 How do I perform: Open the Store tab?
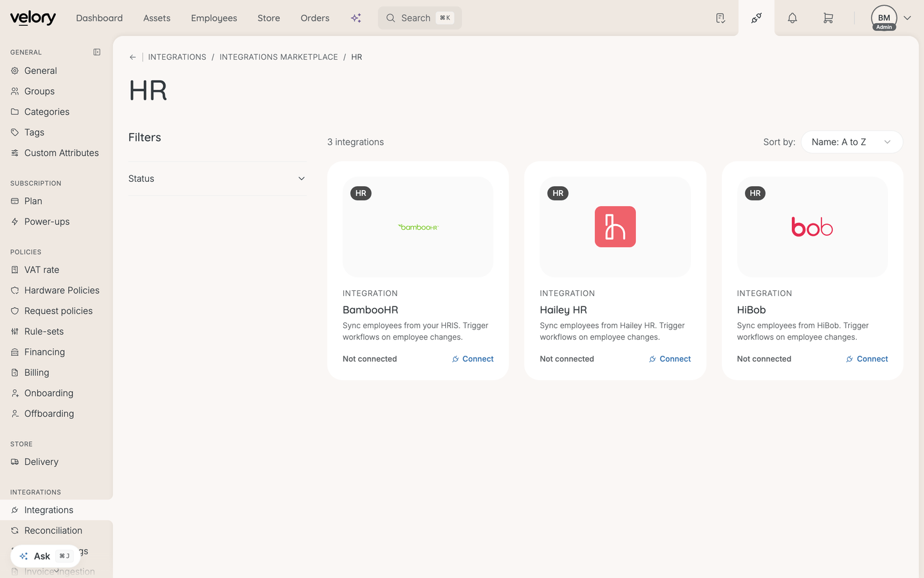pyautogui.click(x=269, y=18)
